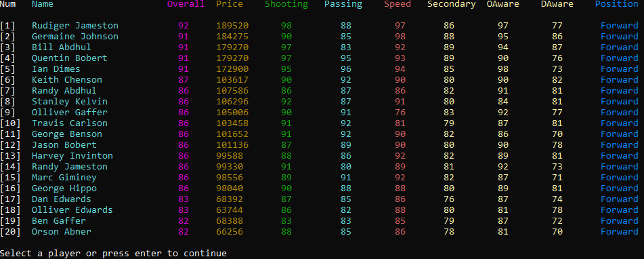Click the Overall column header
Image resolution: width=644 pixels, height=259 pixels.
186,4
